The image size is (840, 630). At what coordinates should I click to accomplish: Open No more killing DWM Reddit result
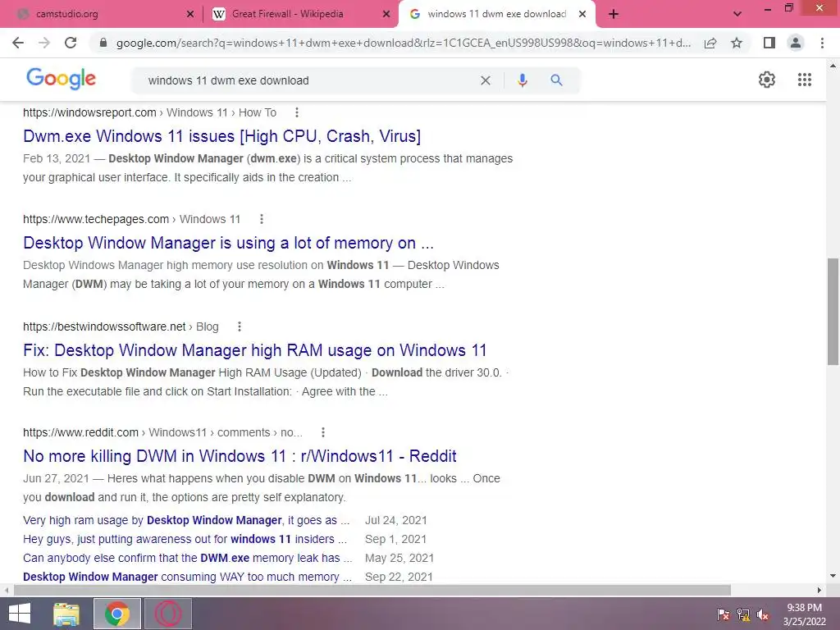pos(240,456)
